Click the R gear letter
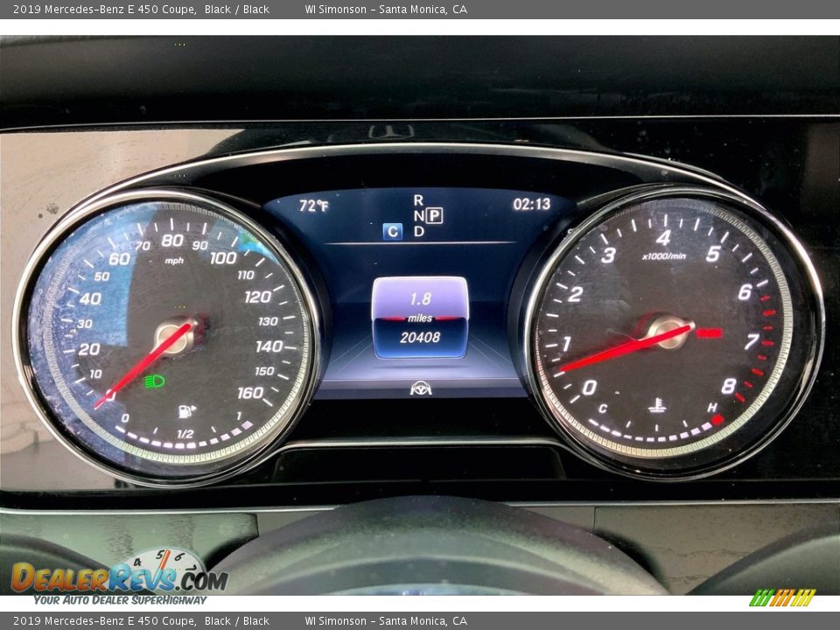The image size is (840, 630). 418,200
